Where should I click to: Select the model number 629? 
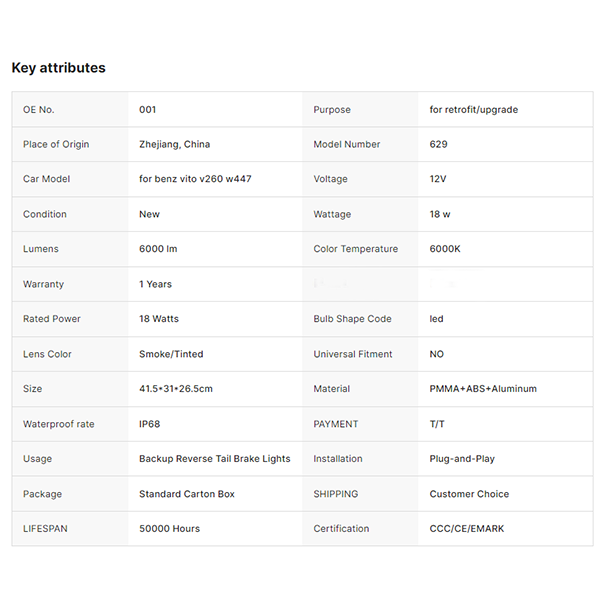(439, 145)
